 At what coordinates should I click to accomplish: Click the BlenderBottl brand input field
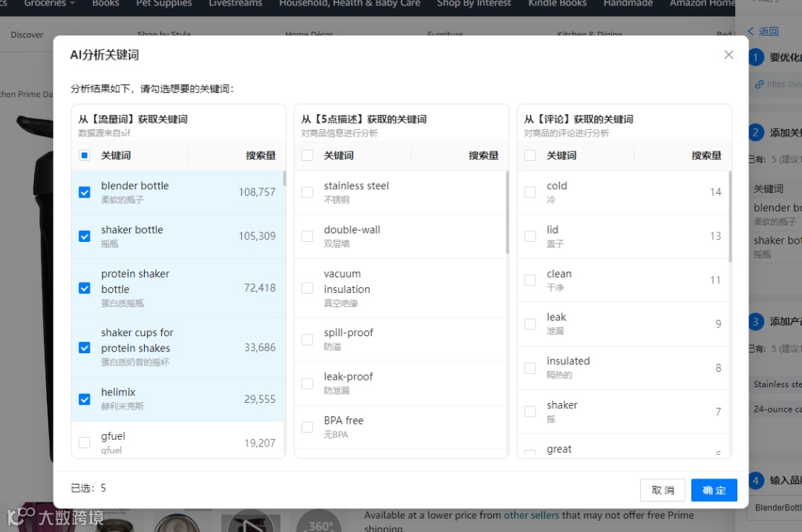[x=775, y=508]
